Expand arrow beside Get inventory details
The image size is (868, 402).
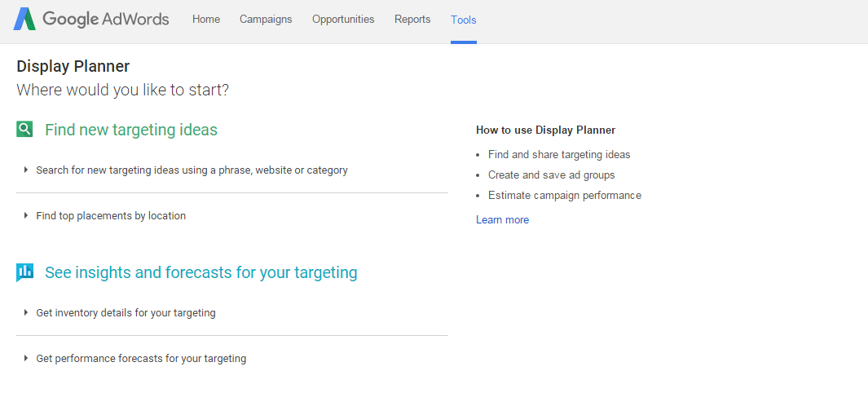tap(26, 313)
